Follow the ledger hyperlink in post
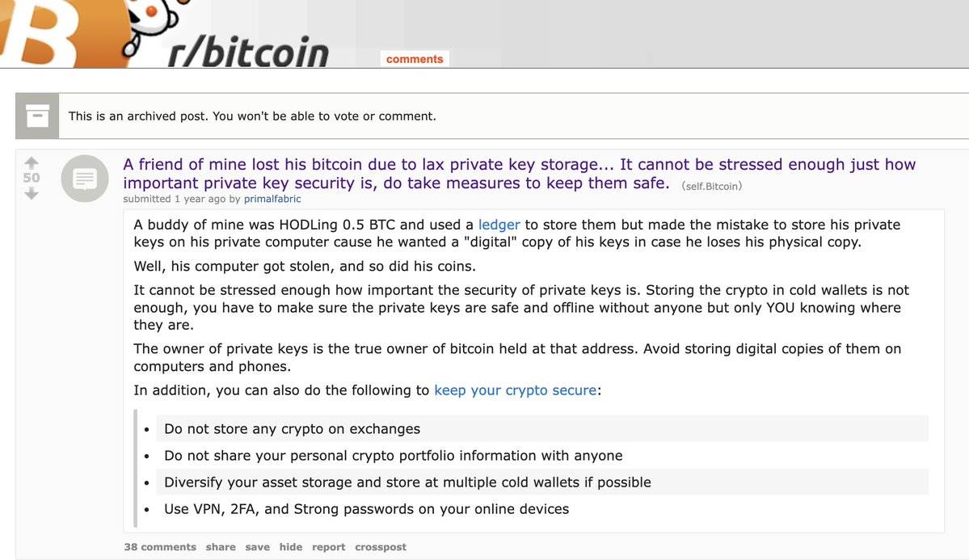Image resolution: width=969 pixels, height=560 pixels. pos(499,225)
